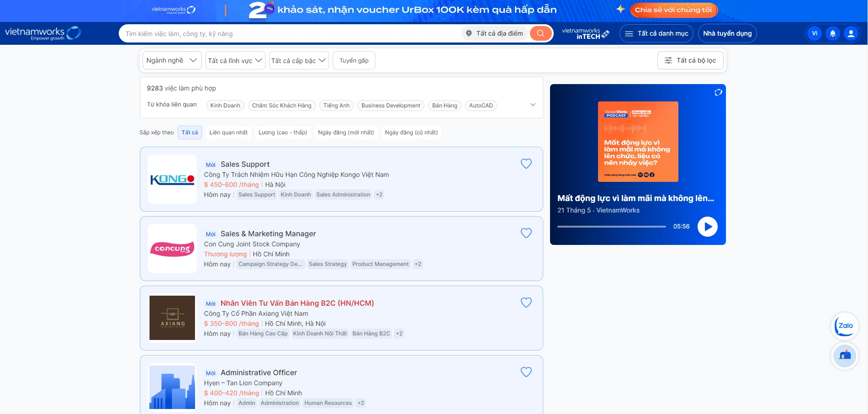Click the Bán Hàng B2C skill tag
This screenshot has height=414, width=868.
click(x=371, y=334)
